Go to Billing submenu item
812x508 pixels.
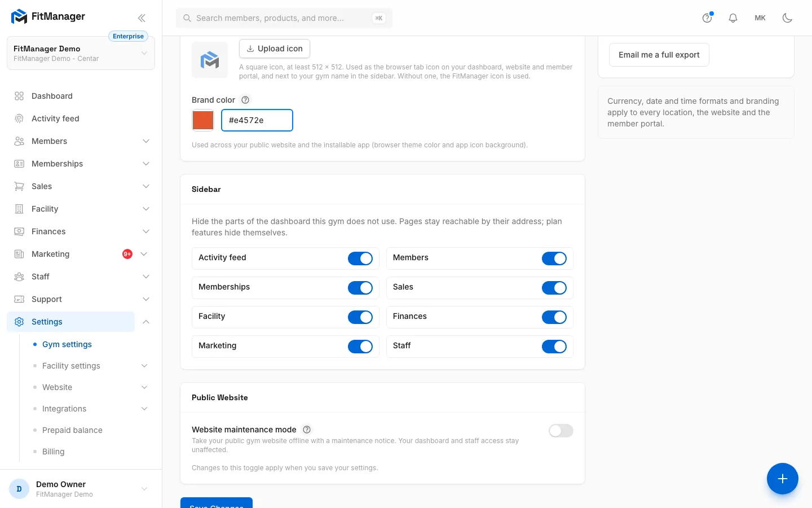click(x=54, y=452)
